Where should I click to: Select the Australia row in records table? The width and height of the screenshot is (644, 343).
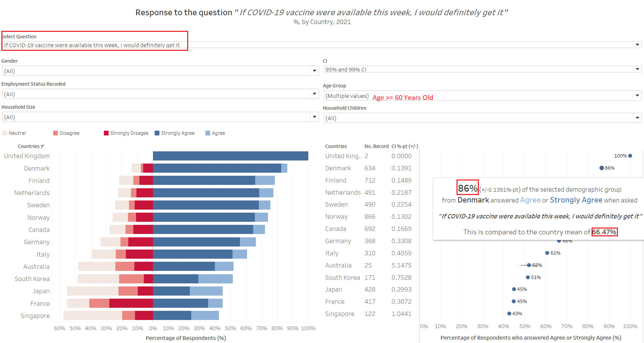click(x=338, y=265)
